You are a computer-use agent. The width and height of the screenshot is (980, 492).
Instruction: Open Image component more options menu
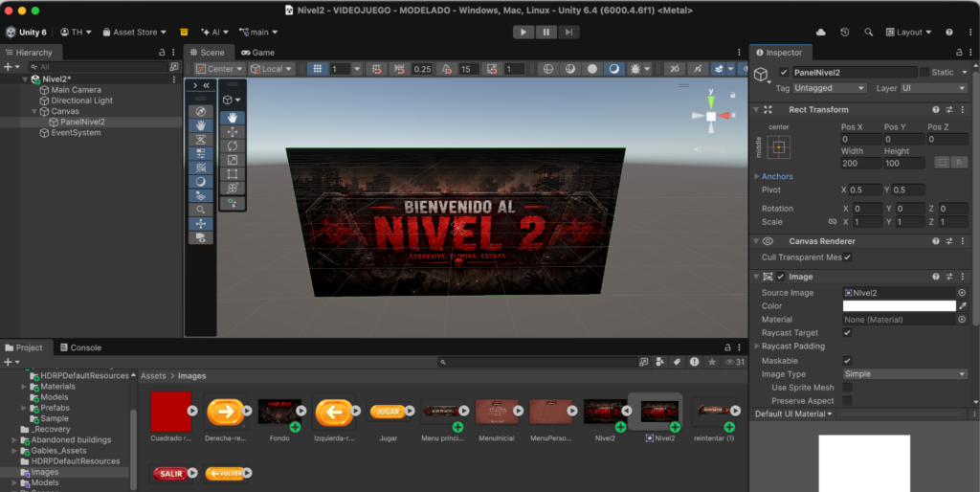963,277
